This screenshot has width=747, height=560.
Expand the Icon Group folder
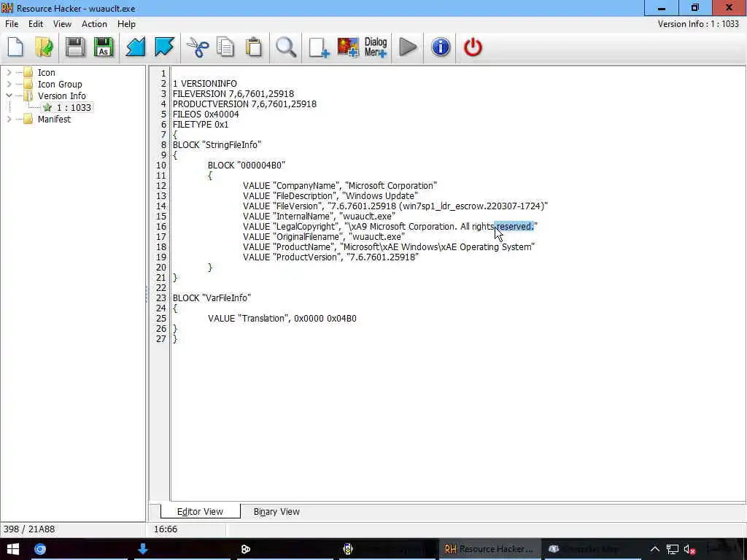point(9,84)
